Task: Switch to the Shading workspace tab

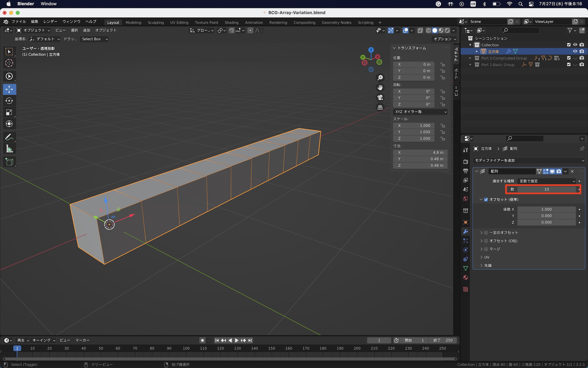Action: (x=231, y=22)
